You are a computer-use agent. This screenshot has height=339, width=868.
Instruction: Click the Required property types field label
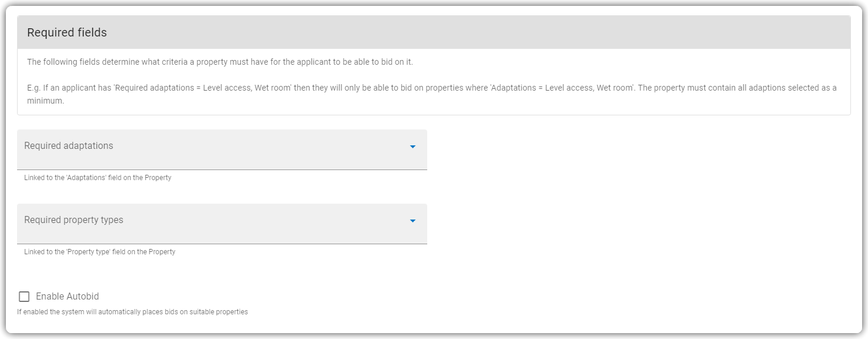pos(74,220)
